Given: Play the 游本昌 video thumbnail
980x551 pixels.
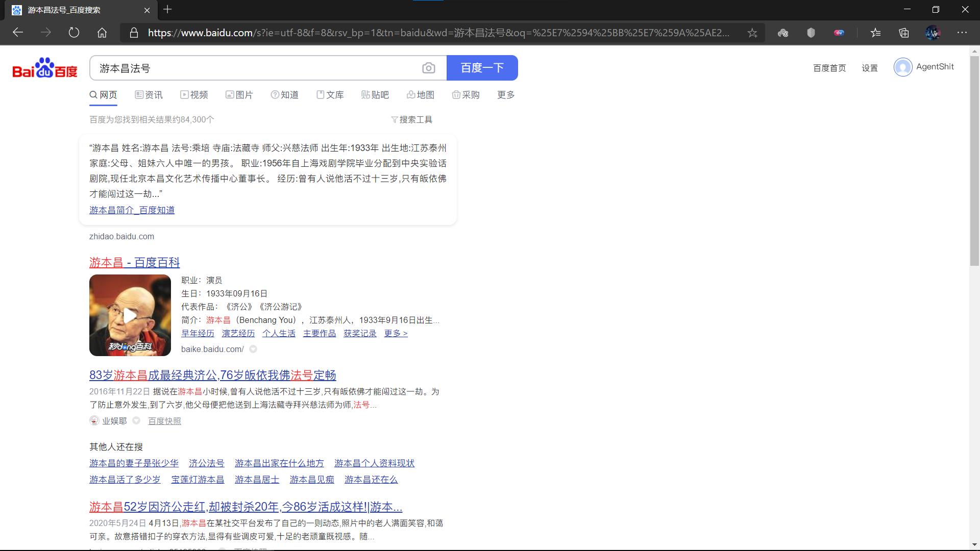Looking at the screenshot, I should (130, 315).
